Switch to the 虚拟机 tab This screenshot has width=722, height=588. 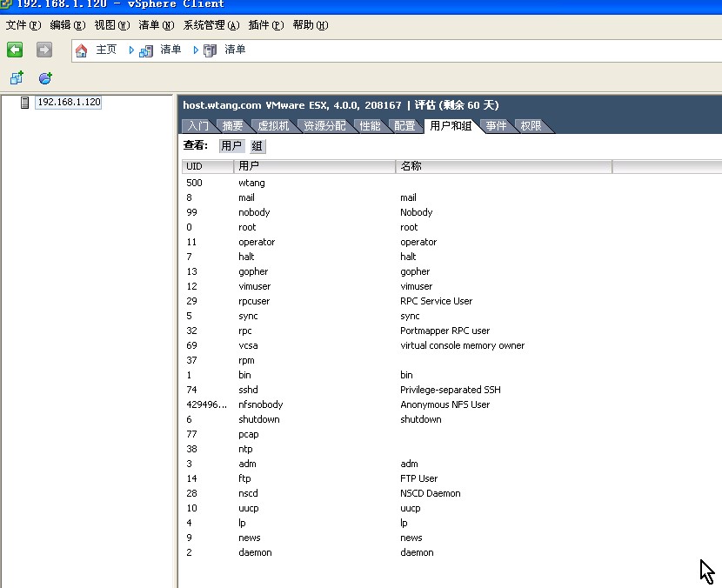pos(273,126)
